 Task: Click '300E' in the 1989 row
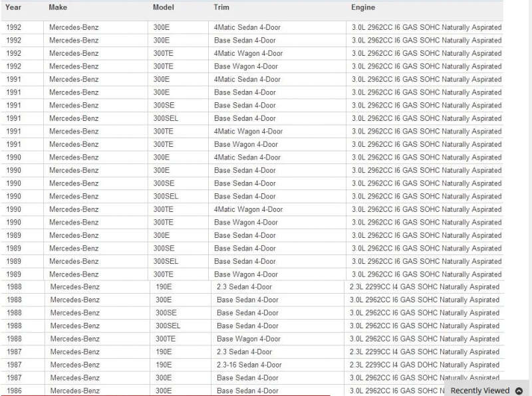(161, 235)
